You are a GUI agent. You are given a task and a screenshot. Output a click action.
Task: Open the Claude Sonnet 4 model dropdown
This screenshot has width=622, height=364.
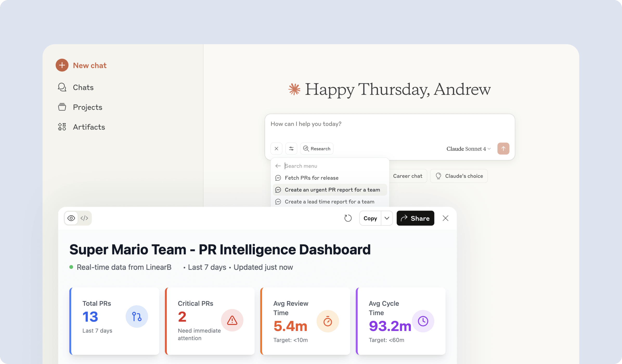point(468,149)
